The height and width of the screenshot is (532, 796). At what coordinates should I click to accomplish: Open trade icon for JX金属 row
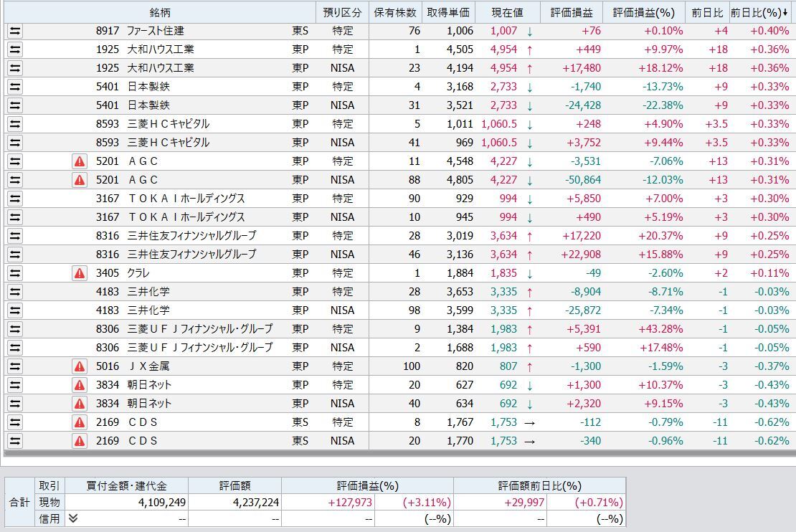(15, 366)
